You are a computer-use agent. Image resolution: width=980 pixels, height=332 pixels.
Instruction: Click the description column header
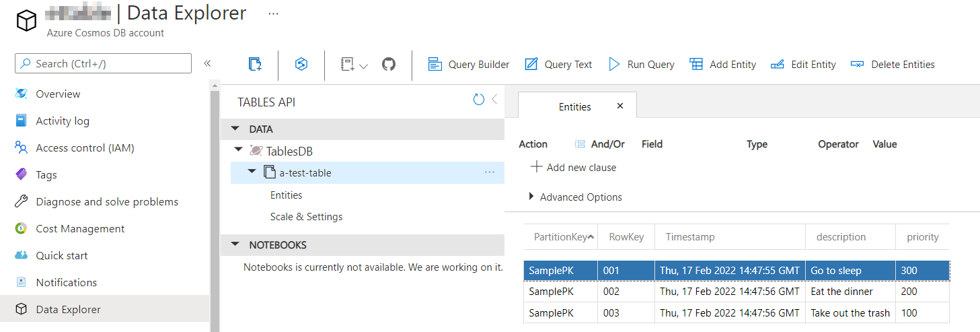coord(851,237)
